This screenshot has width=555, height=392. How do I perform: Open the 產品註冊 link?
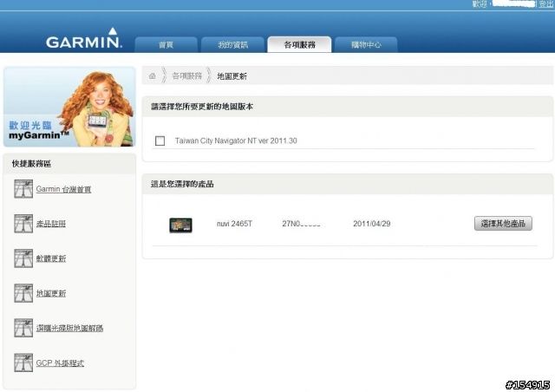[51, 224]
